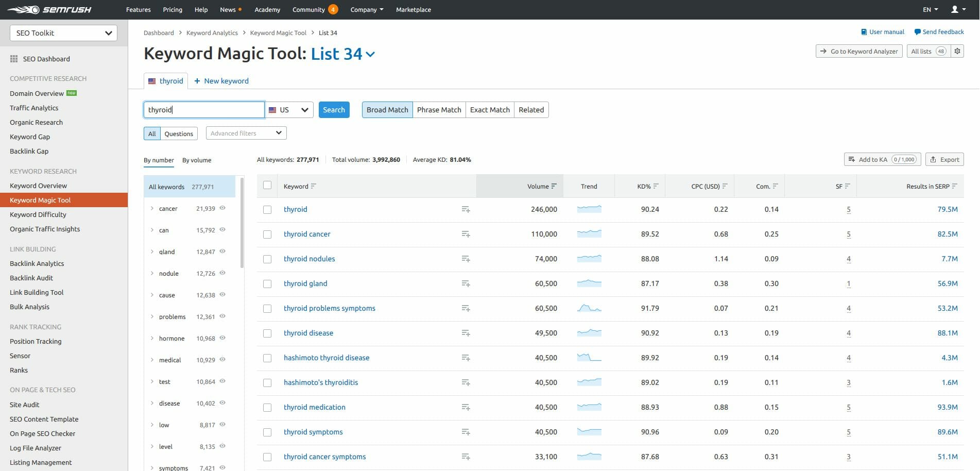Click the Send feedback chat icon
This screenshot has height=471, width=980.
[917, 32]
